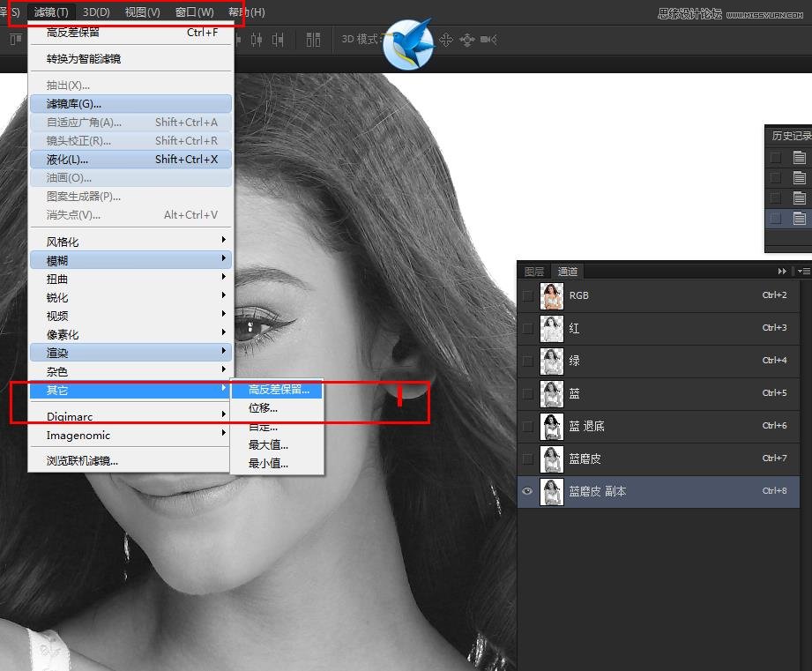Show the RGB channel visibility box
This screenshot has width=812, height=671.
pos(528,295)
